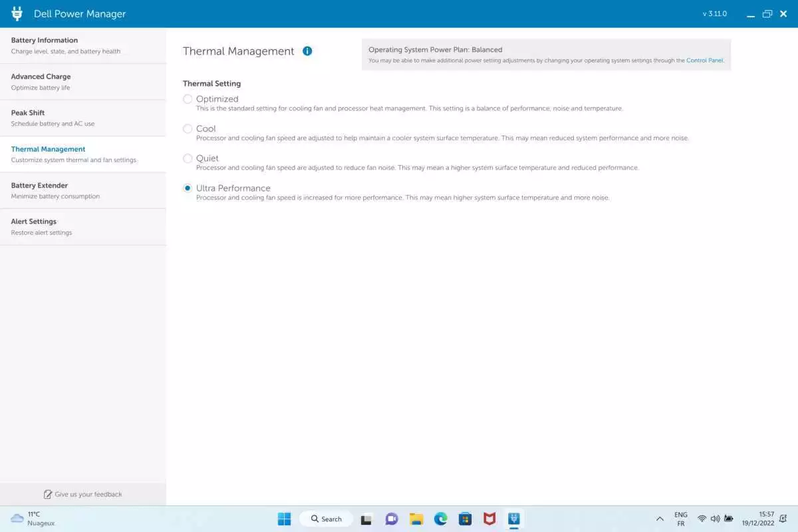
Task: Select the Quiet thermal setting
Action: (188, 158)
